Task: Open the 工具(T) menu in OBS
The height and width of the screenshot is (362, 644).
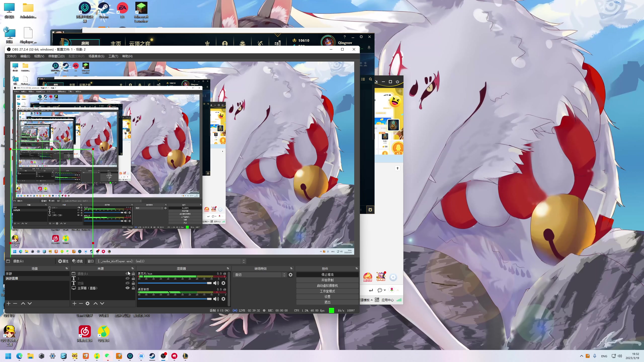Action: click(113, 56)
